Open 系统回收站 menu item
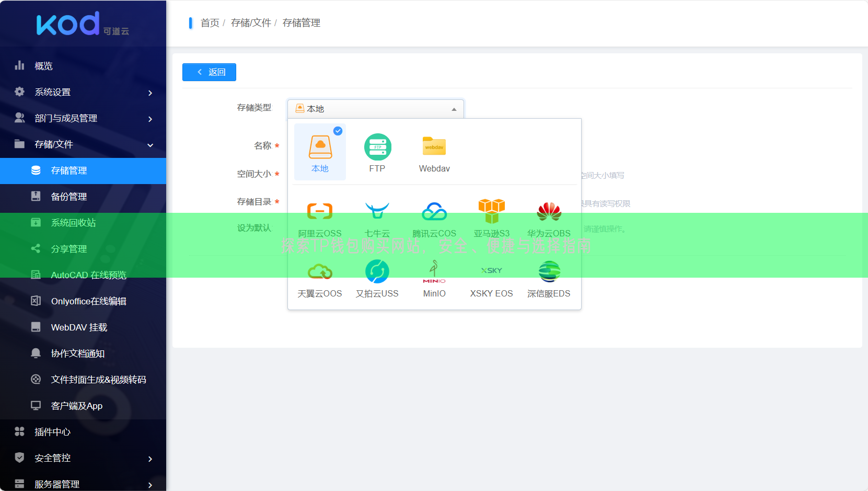This screenshot has width=868, height=491. tap(83, 223)
